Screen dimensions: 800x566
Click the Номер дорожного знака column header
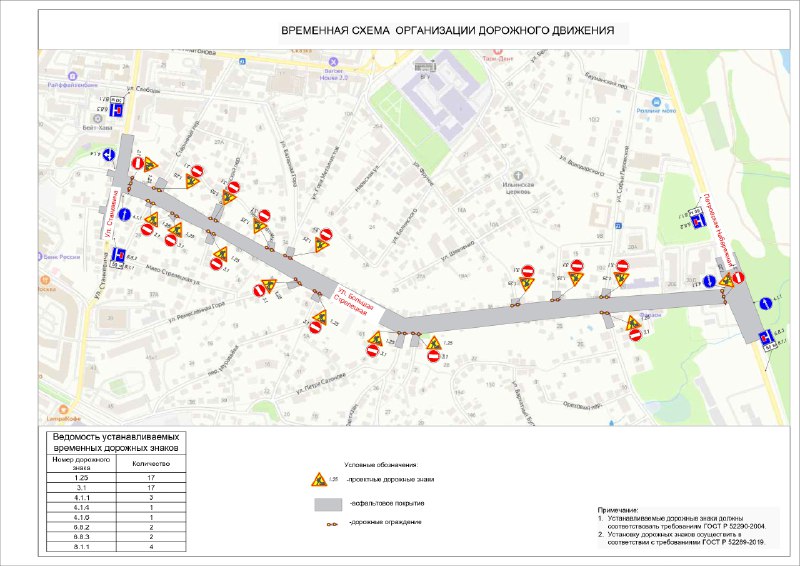82,463
